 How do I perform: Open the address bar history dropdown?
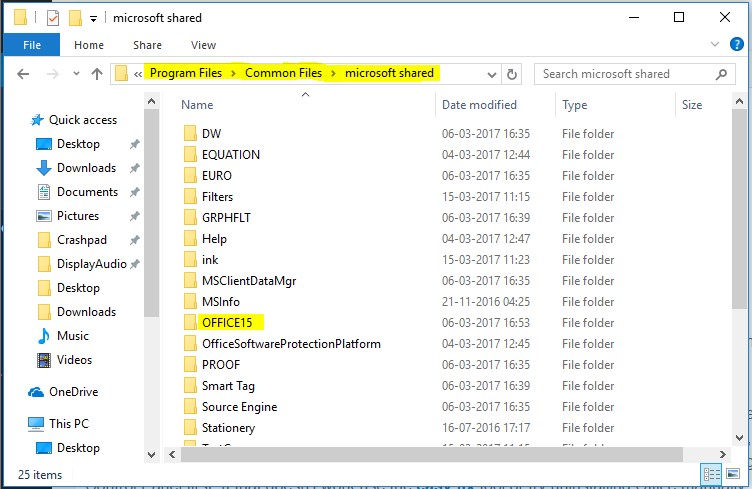click(492, 74)
